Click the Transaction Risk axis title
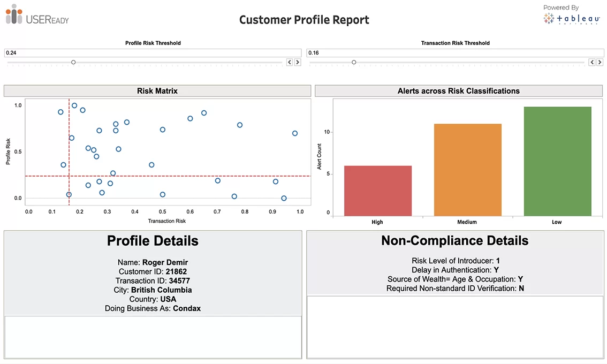The image size is (607, 364). coord(167,221)
